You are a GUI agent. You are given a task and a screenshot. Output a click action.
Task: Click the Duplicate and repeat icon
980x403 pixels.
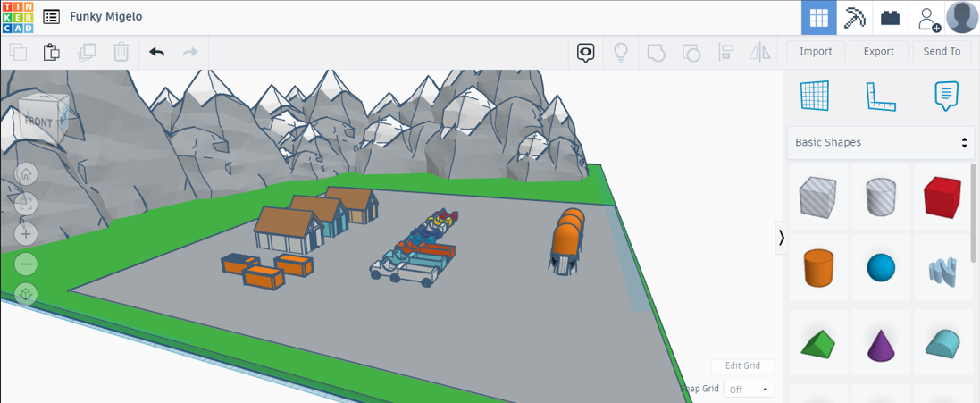[x=87, y=52]
